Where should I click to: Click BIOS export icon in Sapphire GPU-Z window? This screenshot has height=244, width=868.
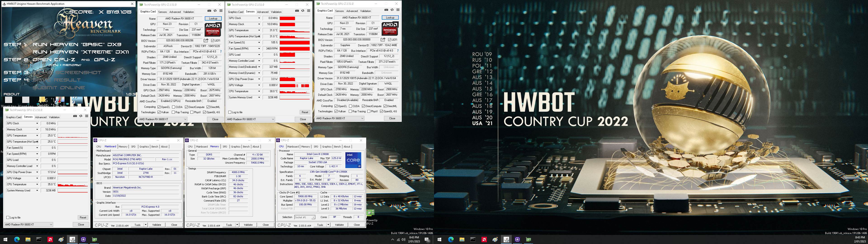pyautogui.click(x=383, y=40)
